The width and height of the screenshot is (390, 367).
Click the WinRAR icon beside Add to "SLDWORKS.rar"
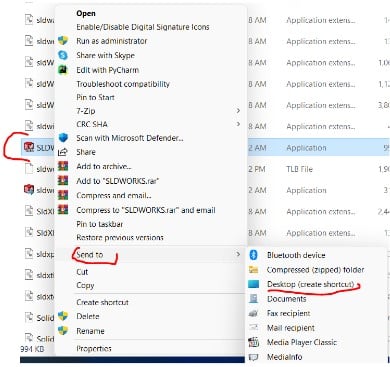(x=63, y=181)
